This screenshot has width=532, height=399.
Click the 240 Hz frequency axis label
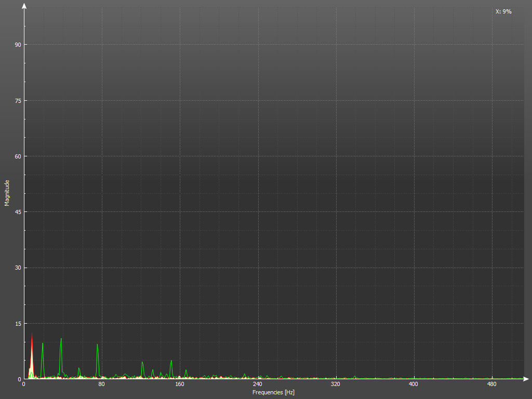click(258, 384)
